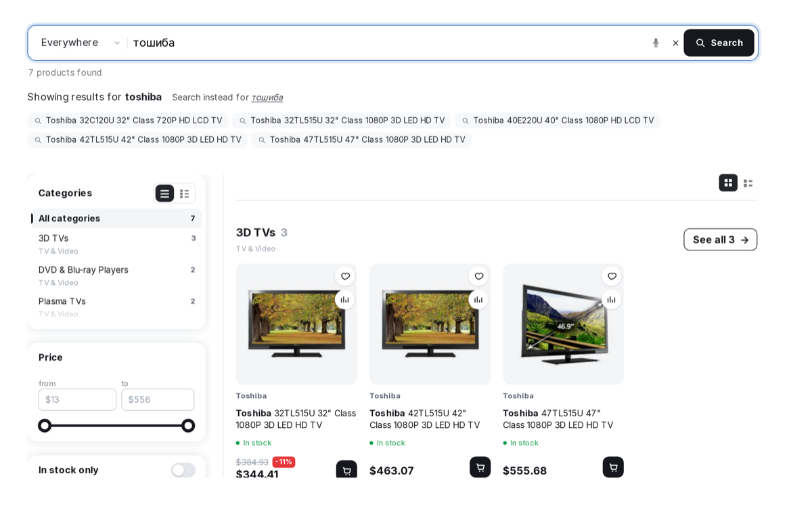Click the microphone voice search icon
The width and height of the screenshot is (812, 505).
click(656, 43)
